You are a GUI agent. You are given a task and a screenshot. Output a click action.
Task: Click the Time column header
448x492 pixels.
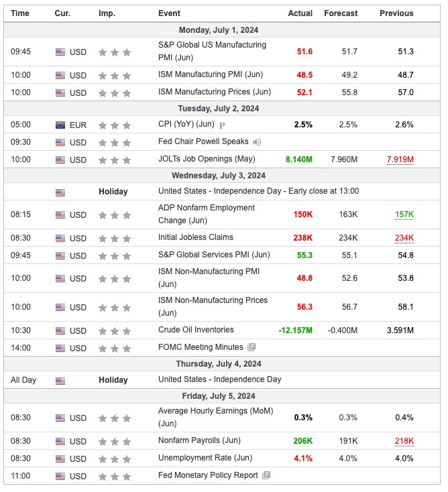(x=20, y=13)
